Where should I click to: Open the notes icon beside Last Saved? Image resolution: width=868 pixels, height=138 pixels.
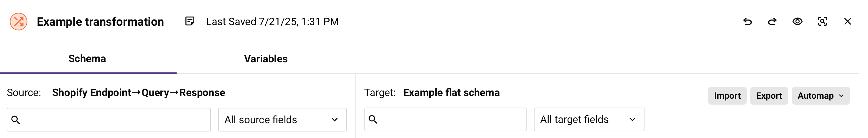pyautogui.click(x=190, y=21)
